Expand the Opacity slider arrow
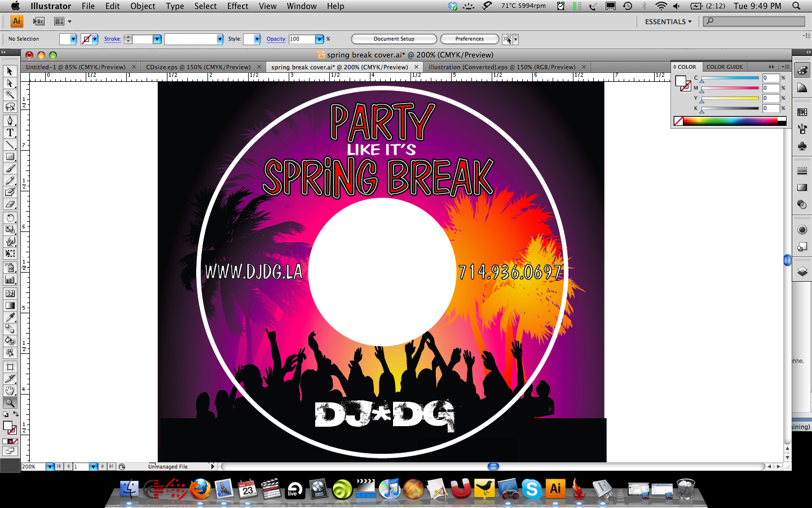The image size is (812, 508). pos(320,39)
